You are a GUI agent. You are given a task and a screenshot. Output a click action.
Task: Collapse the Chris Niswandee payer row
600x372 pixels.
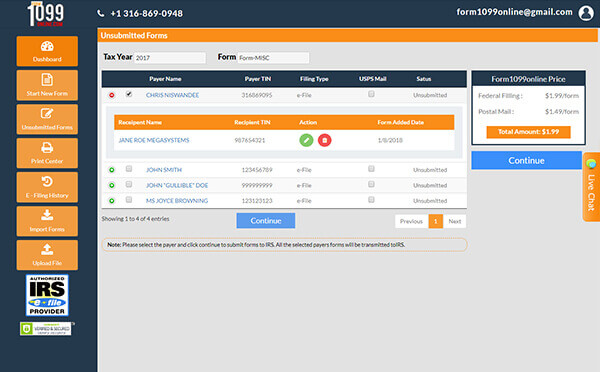click(112, 95)
